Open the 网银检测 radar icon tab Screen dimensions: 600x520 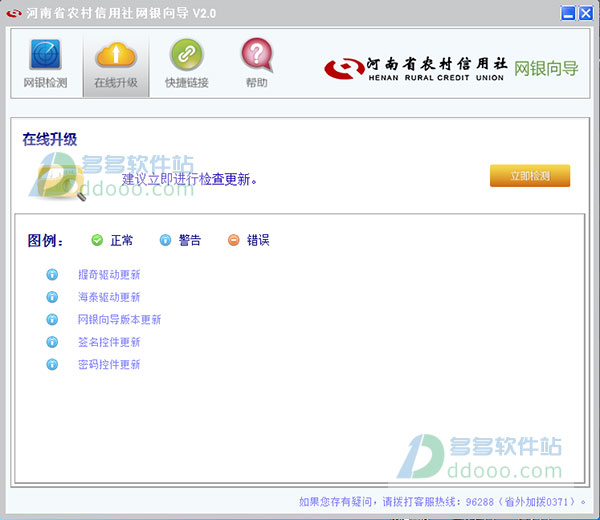[x=45, y=54]
